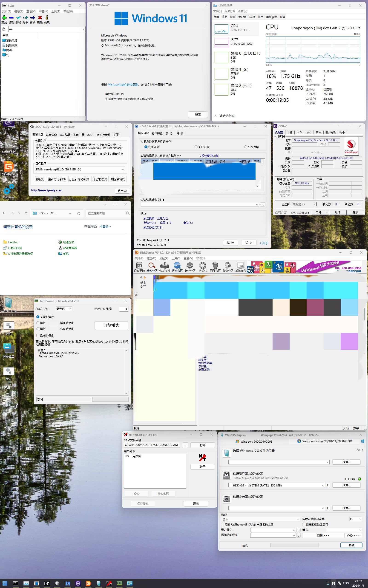Screen dimensions: 368x588
Task: Select 运行 小时后停止 radio option
Action: 38,329
